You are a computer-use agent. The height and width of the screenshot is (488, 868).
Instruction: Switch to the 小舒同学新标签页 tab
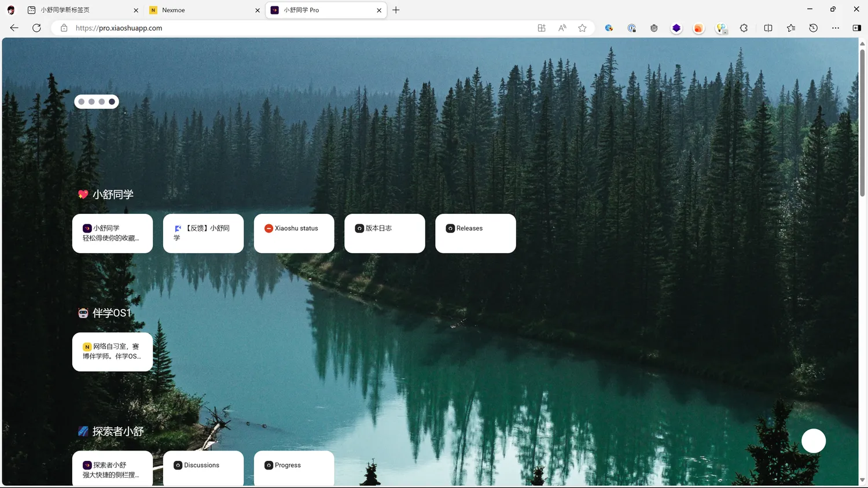pyautogui.click(x=81, y=10)
